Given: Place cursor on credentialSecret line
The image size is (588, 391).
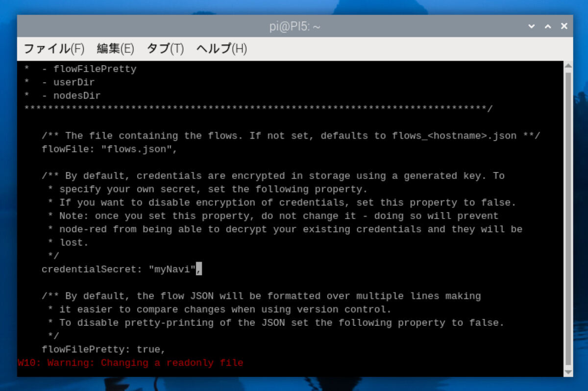Looking at the screenshot, I should point(122,269).
